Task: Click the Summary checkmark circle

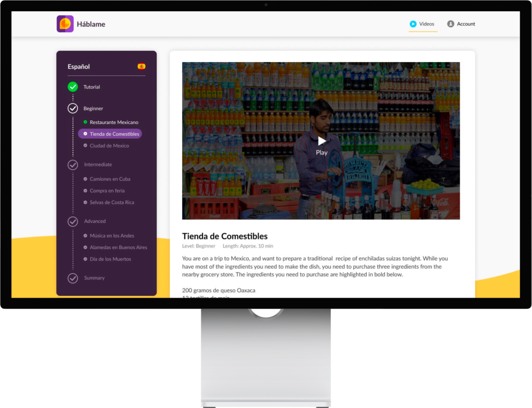Action: [73, 278]
